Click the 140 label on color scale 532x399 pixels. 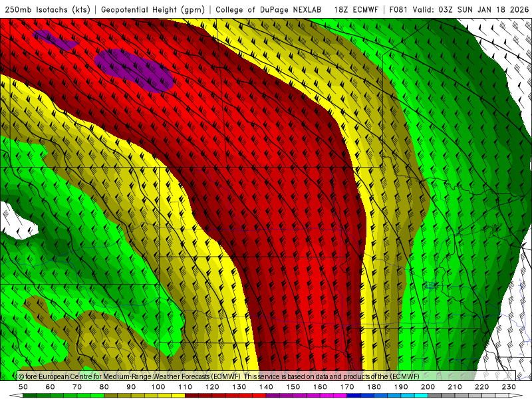click(266, 387)
